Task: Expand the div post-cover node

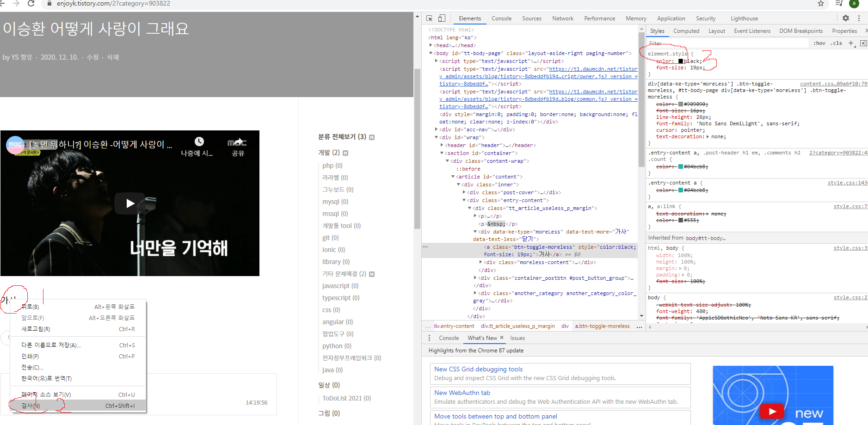Action: 464,192
